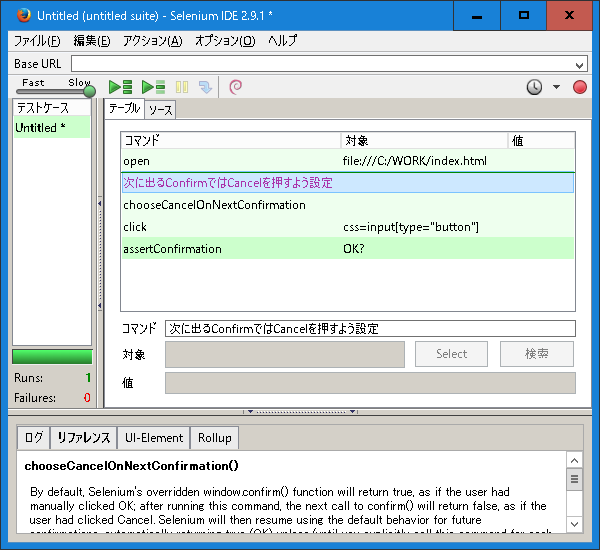The height and width of the screenshot is (550, 600).
Task: Collapse test case pane with lower splitter arrow
Action: click(99, 306)
